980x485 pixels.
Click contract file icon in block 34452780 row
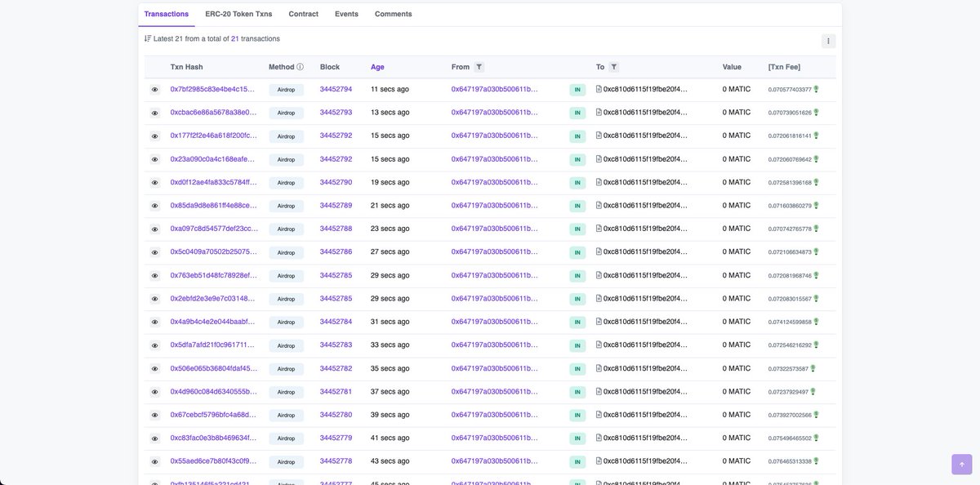(x=599, y=415)
